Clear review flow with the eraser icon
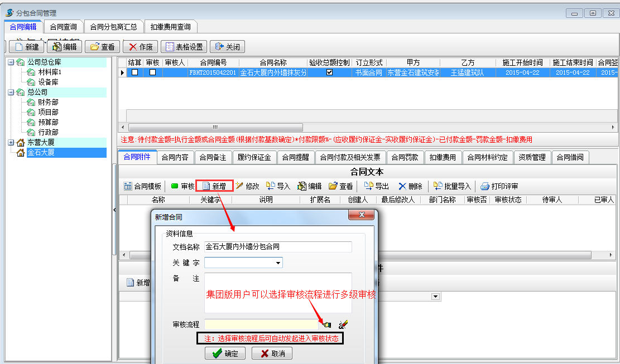The image size is (620, 364). tap(343, 324)
